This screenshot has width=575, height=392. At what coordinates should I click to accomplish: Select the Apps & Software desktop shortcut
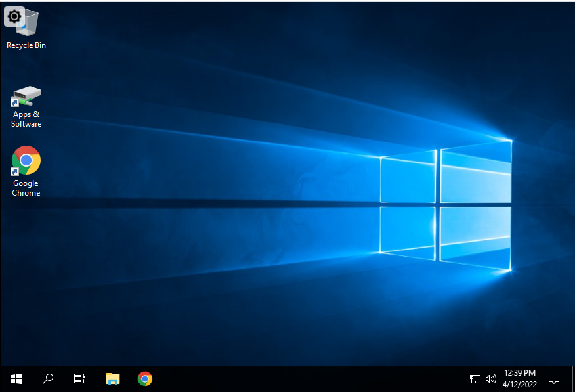26,107
